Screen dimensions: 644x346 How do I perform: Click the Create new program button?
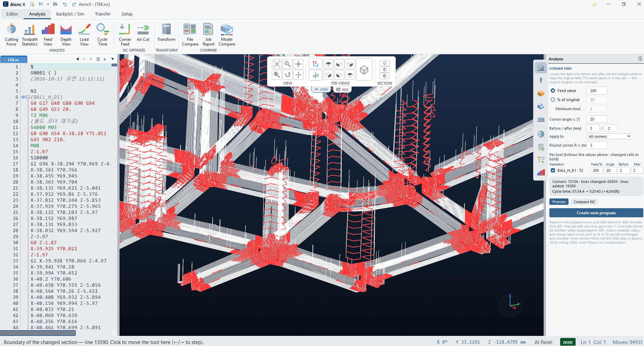[x=596, y=213]
